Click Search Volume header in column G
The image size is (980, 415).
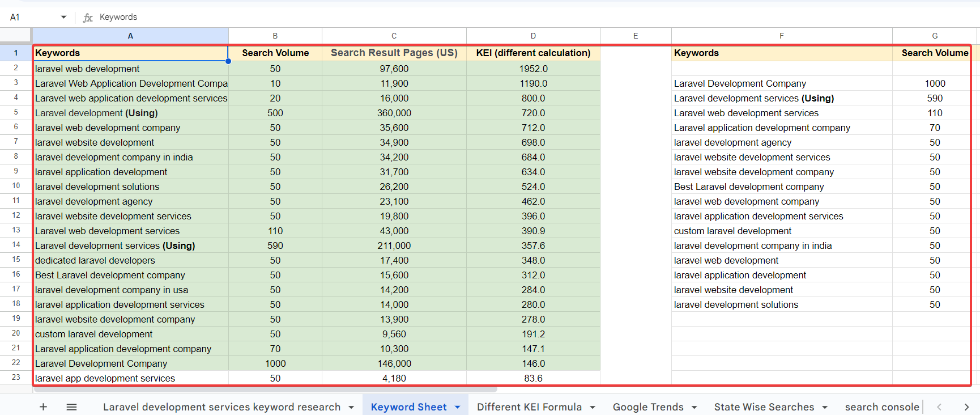click(935, 53)
